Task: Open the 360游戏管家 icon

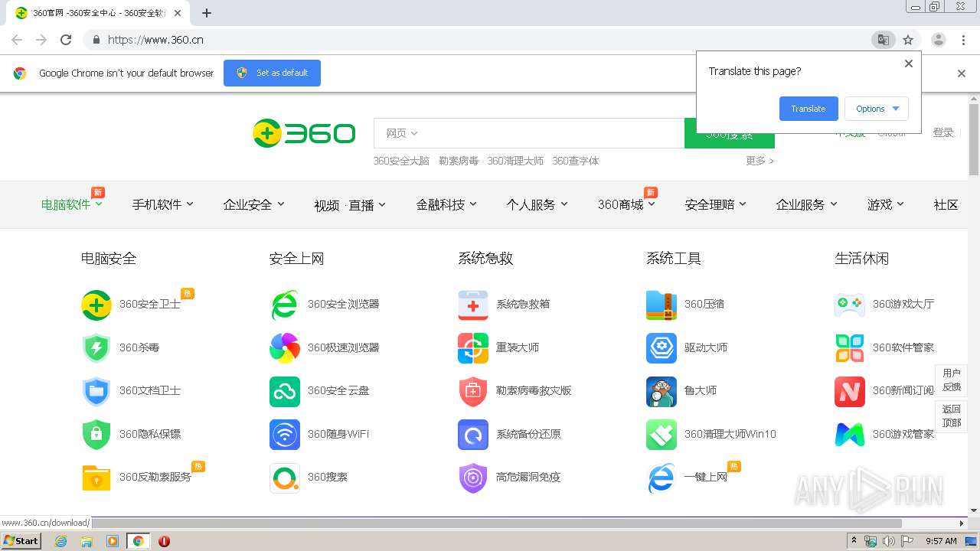Action: click(850, 435)
